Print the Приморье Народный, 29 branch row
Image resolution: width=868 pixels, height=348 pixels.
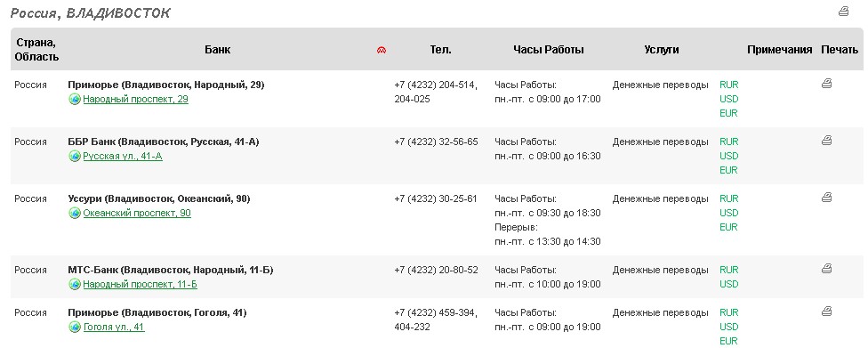826,84
